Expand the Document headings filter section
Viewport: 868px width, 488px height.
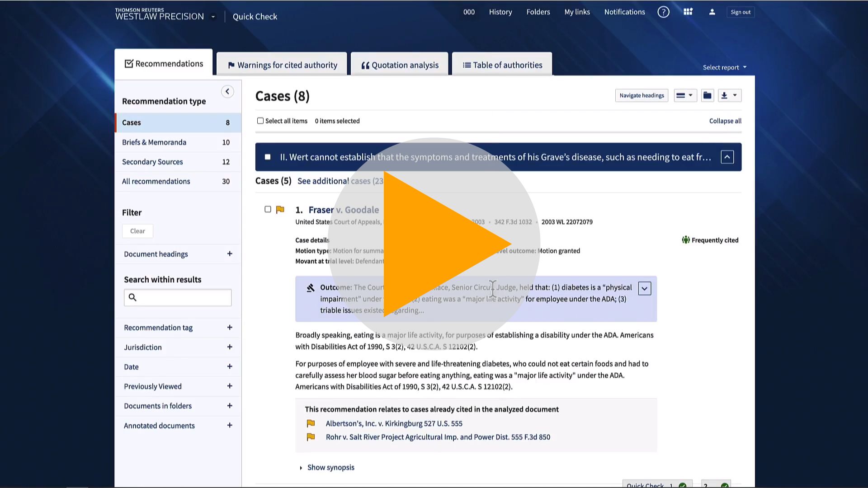pos(230,253)
